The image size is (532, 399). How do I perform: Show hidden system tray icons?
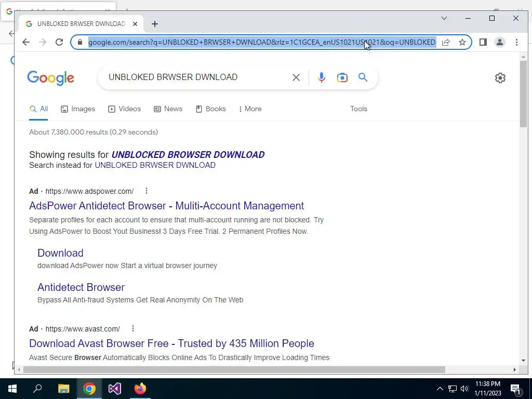click(440, 389)
